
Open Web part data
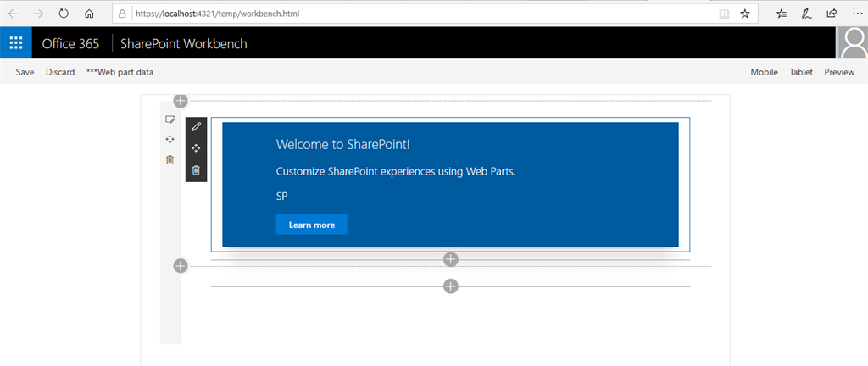pos(120,72)
